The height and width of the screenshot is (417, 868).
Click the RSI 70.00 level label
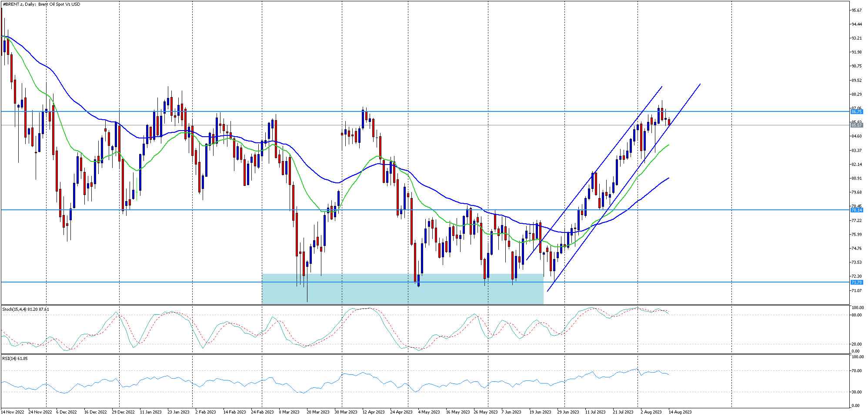point(857,371)
